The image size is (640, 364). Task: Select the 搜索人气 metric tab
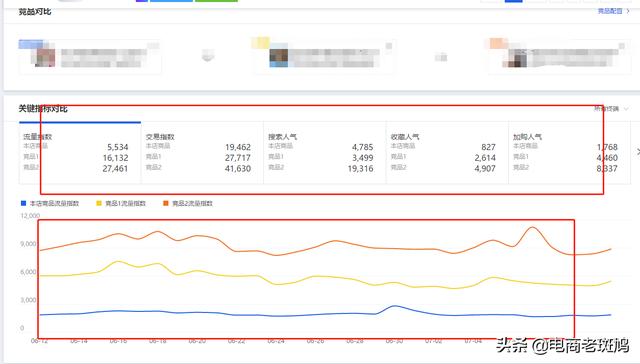324,153
